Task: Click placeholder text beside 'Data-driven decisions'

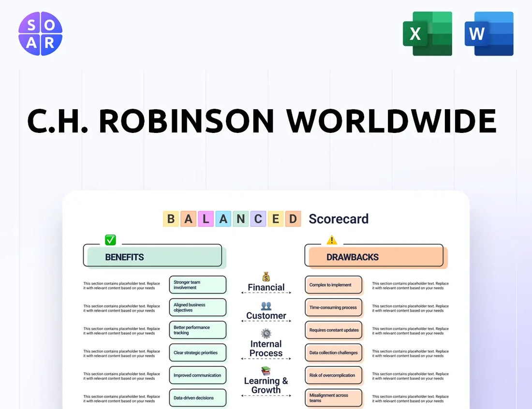Action: (x=121, y=398)
